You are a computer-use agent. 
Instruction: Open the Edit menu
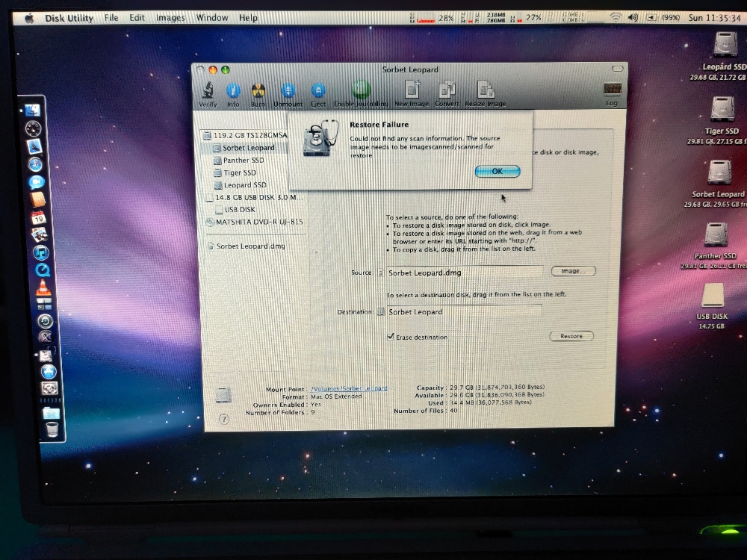tap(137, 18)
